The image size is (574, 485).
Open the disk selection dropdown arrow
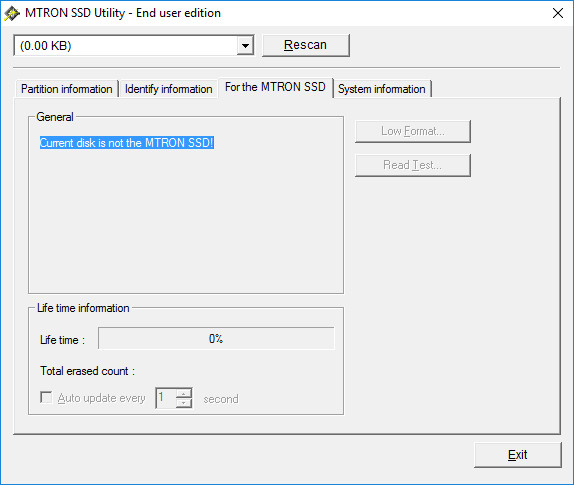(x=245, y=46)
